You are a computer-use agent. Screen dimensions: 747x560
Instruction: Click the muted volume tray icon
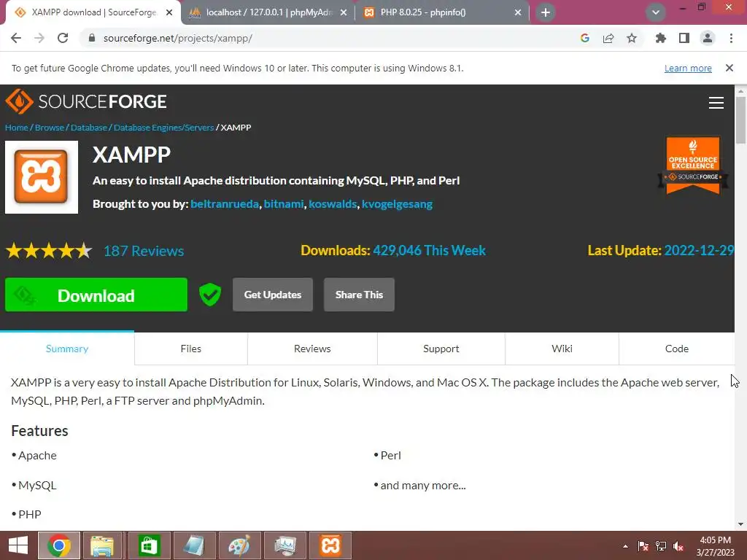(678, 546)
